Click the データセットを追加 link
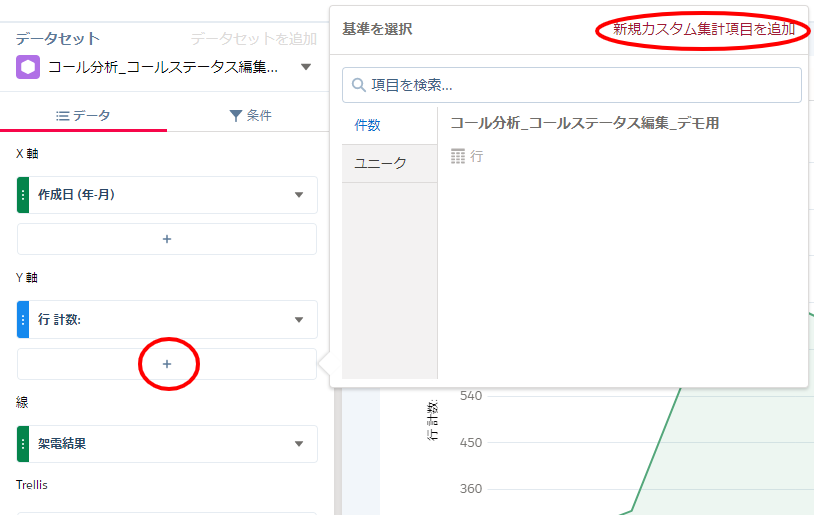The height and width of the screenshot is (515, 814). click(x=254, y=39)
